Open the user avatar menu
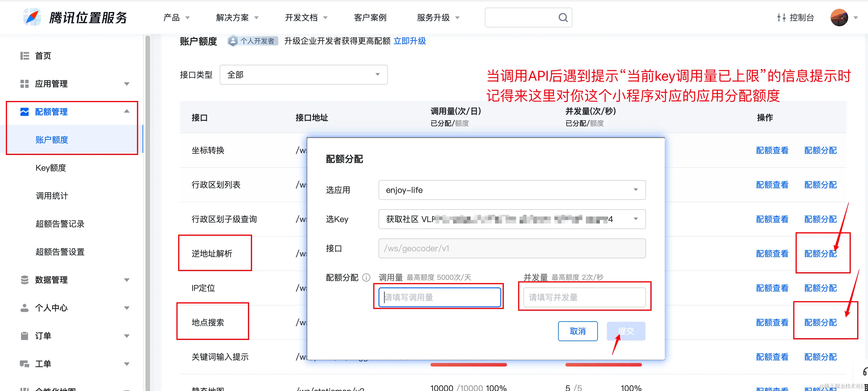Screen dimensions: 868x391 839,18
